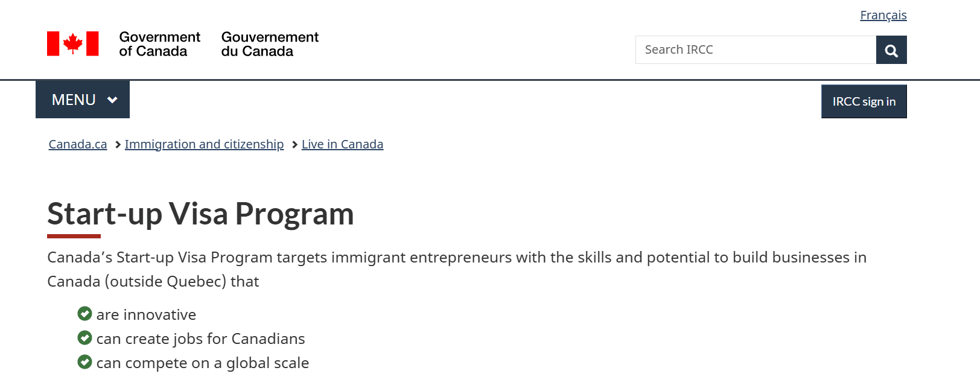Image resolution: width=980 pixels, height=388 pixels.
Task: Expand the MENU navigation dropdown
Action: click(x=82, y=99)
